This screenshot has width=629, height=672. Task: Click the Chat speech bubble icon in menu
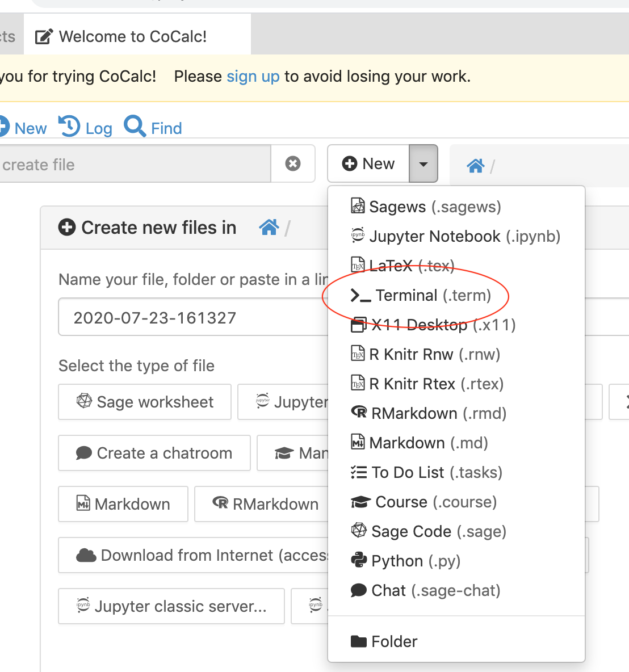pyautogui.click(x=359, y=590)
